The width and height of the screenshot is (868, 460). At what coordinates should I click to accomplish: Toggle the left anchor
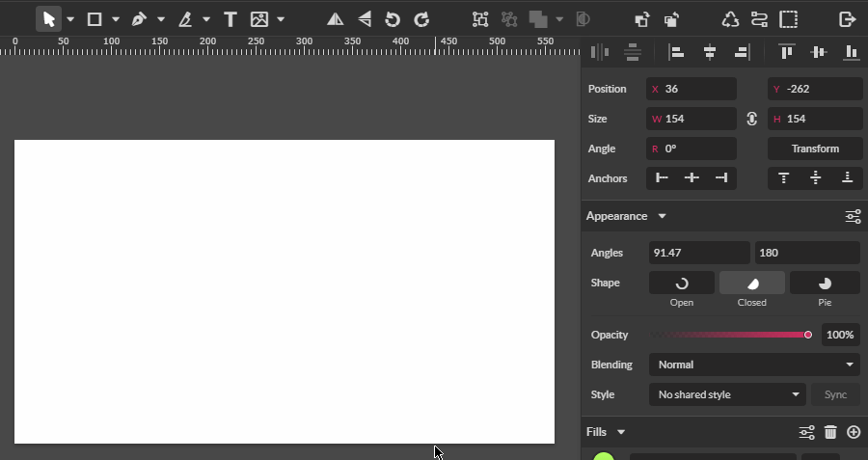[662, 177]
